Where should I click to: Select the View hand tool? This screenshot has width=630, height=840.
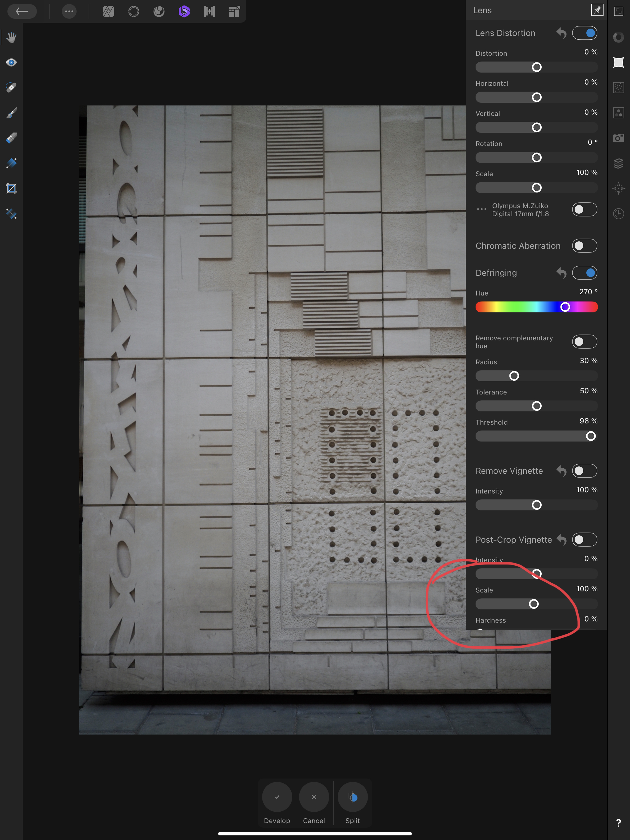(11, 37)
